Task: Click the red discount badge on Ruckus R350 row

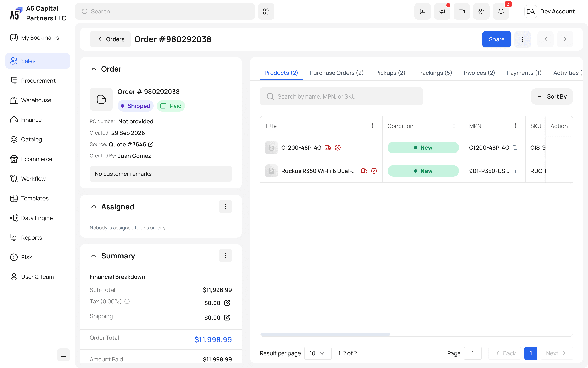Action: tap(374, 171)
